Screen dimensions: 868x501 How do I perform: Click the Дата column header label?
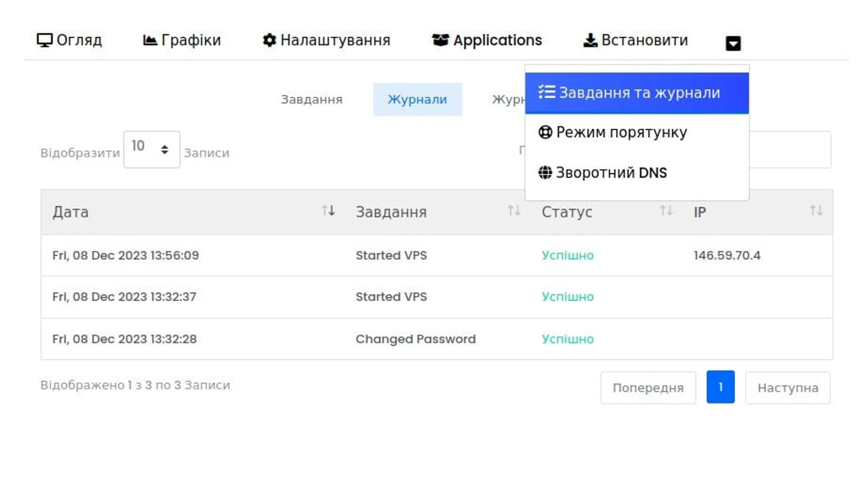click(x=71, y=212)
